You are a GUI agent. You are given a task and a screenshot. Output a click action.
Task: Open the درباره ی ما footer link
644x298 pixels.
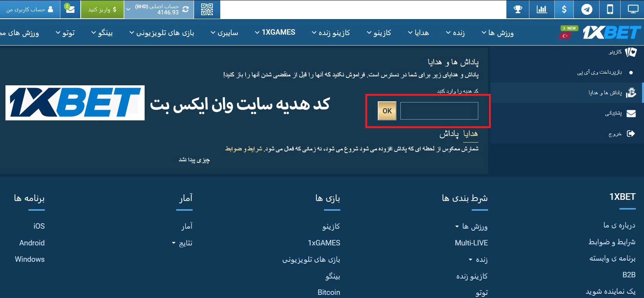619,225
